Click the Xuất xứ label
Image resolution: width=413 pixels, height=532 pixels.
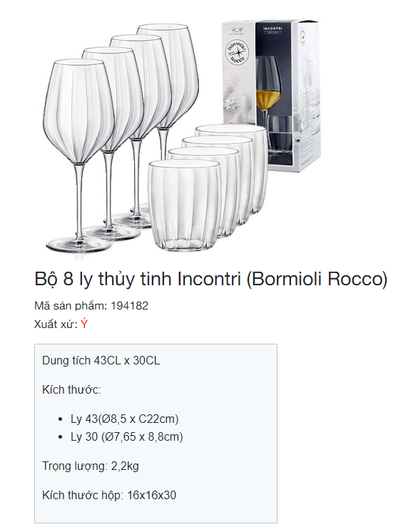pyautogui.click(x=56, y=324)
